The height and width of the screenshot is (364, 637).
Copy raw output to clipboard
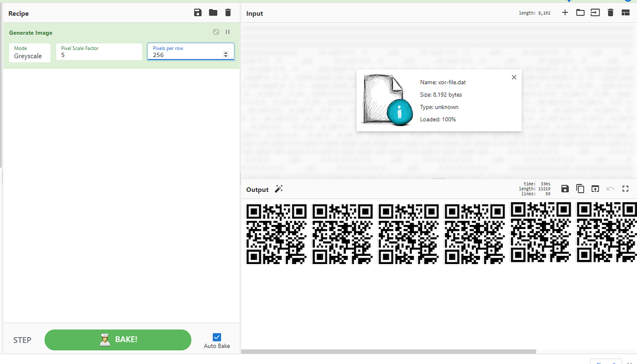[580, 189]
